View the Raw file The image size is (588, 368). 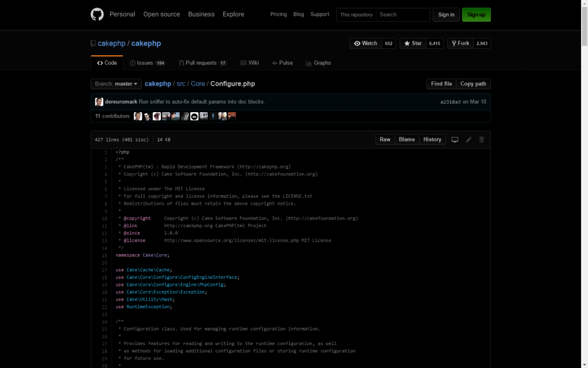coord(385,140)
